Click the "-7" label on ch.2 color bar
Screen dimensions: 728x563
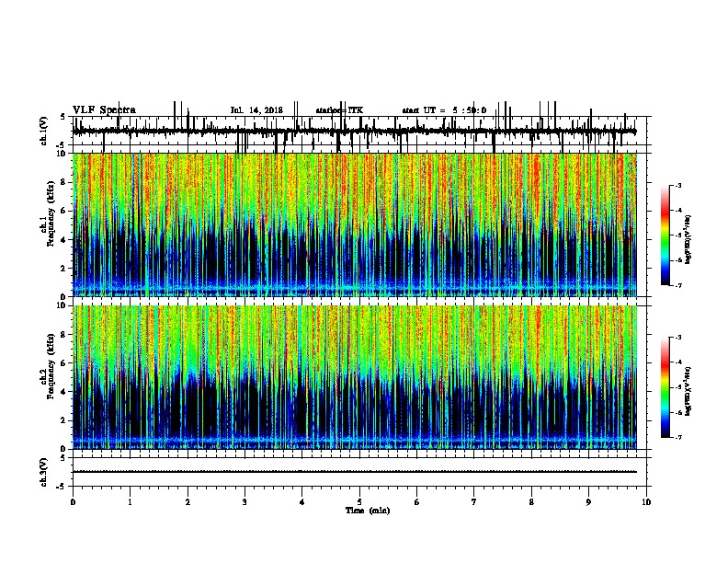678,437
